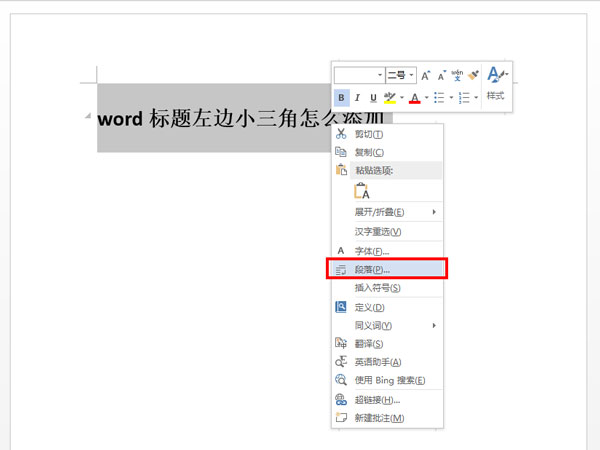This screenshot has height=450, width=600.
Task: Choose 字体(F)... from the context menu
Action: (372, 251)
